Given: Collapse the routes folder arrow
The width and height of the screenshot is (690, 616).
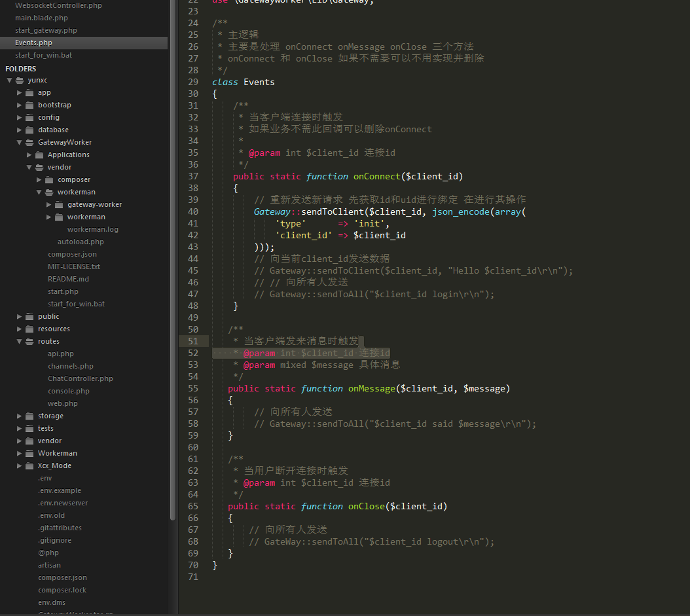Looking at the screenshot, I should tap(19, 342).
